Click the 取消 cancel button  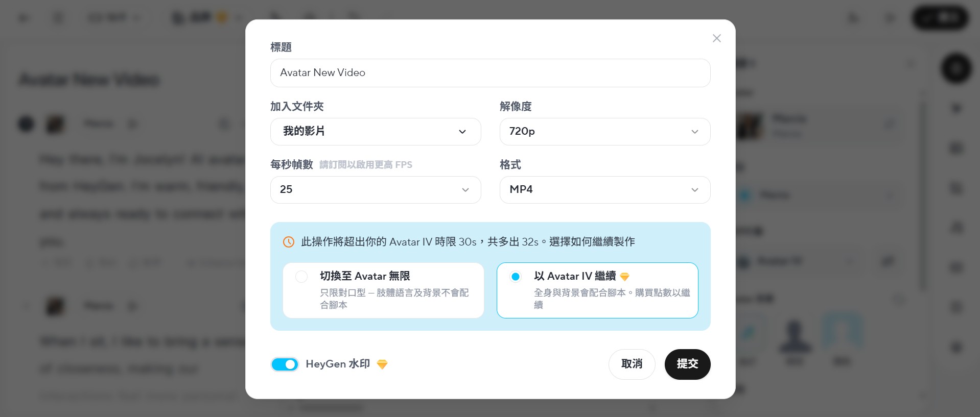632,364
